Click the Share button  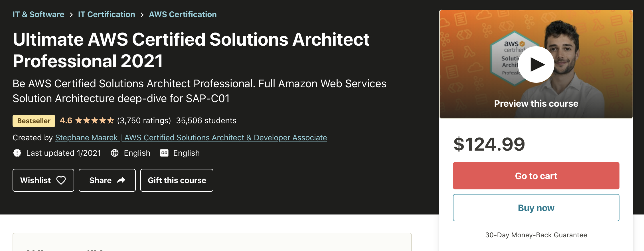pyautogui.click(x=107, y=180)
